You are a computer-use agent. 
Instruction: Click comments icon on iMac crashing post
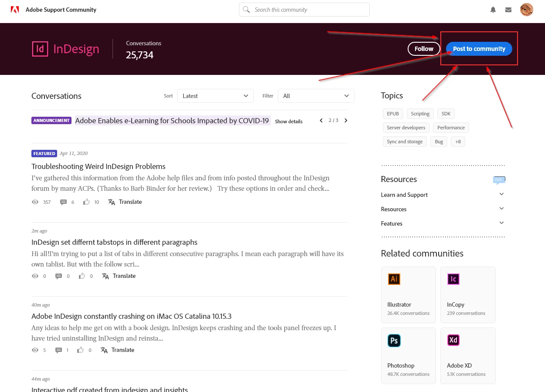coord(59,350)
